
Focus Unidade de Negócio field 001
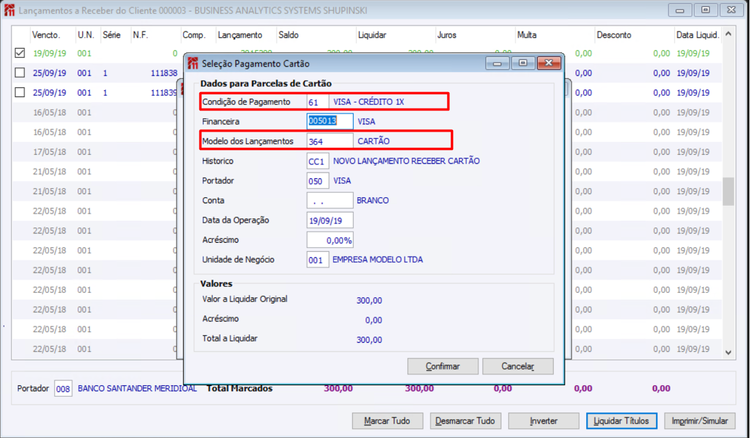tap(318, 260)
